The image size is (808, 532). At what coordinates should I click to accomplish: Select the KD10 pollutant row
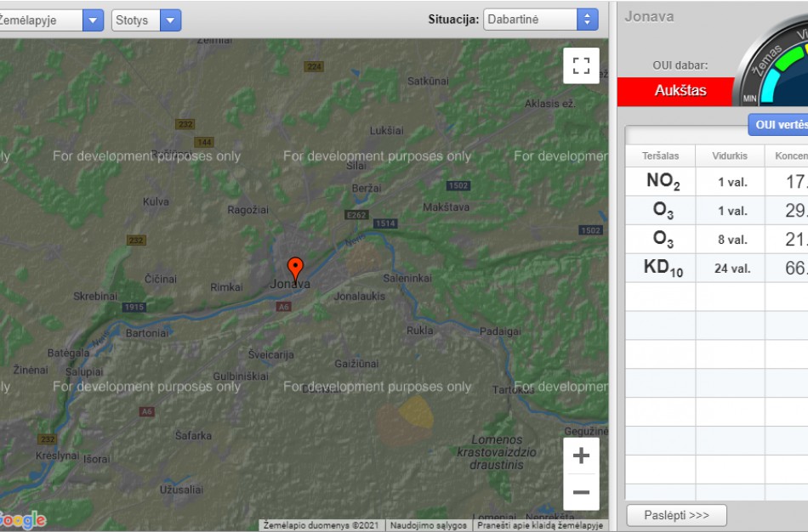(x=663, y=268)
